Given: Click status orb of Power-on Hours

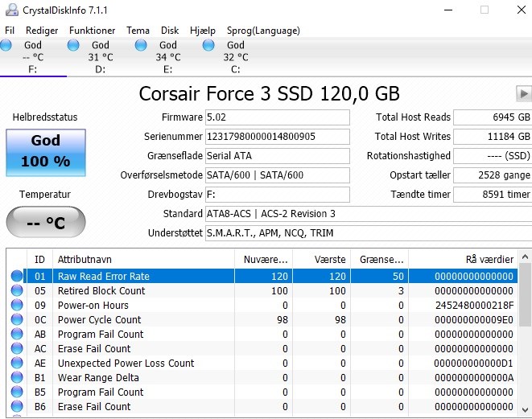Looking at the screenshot, I should [x=17, y=305].
